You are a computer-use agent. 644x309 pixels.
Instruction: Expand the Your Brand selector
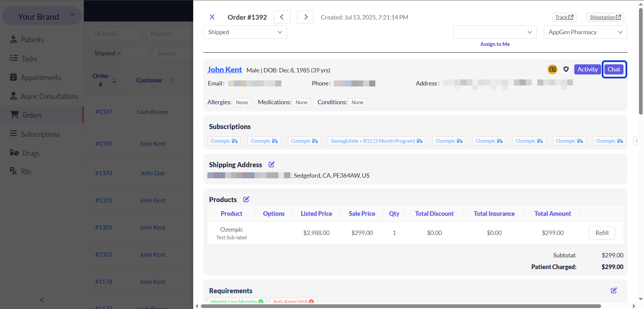pos(42,16)
